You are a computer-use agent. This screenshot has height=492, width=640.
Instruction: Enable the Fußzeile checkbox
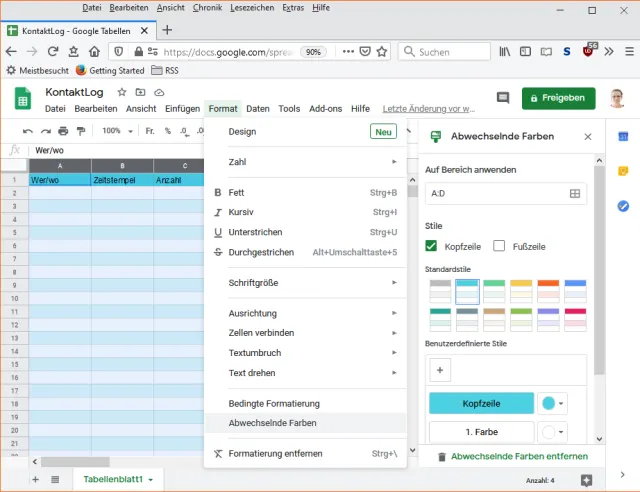pos(499,246)
